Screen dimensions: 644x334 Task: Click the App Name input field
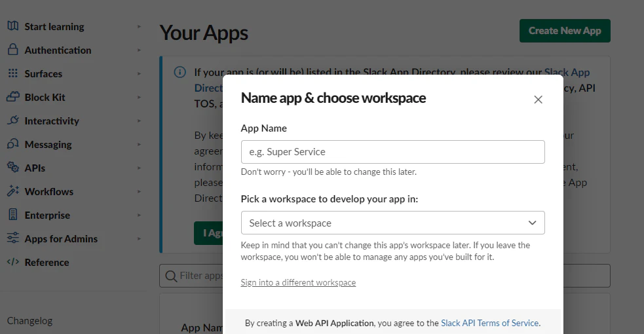pyautogui.click(x=392, y=152)
